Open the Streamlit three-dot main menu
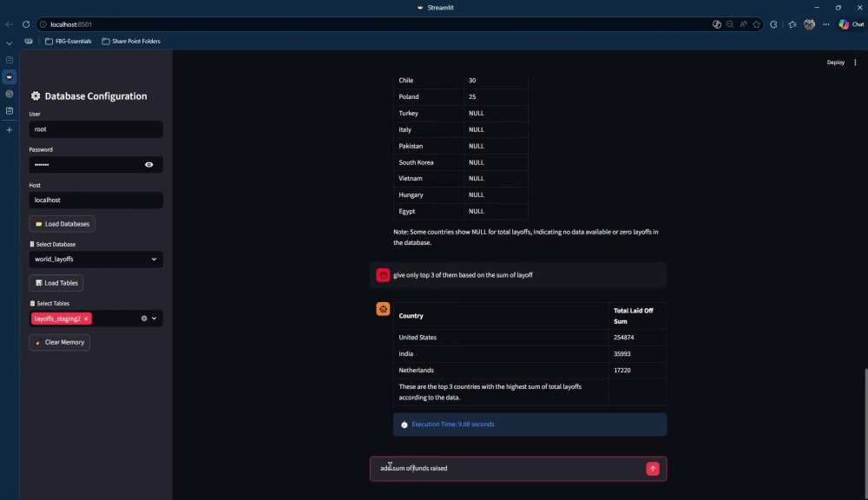This screenshot has width=868, height=500. click(855, 62)
